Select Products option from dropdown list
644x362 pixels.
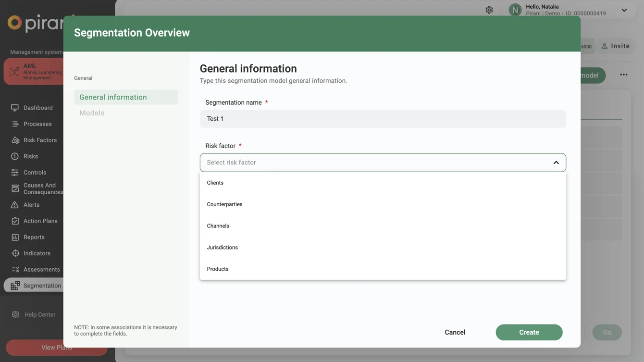click(217, 269)
